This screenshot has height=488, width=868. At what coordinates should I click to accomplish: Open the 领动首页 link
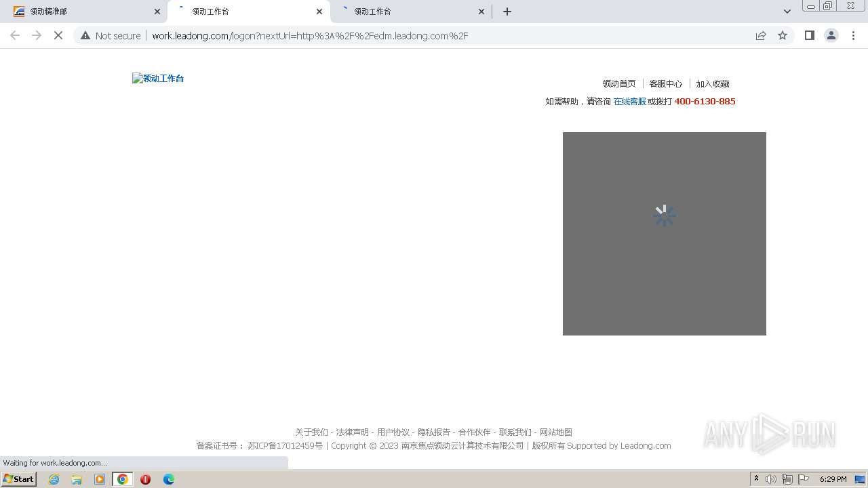click(619, 84)
